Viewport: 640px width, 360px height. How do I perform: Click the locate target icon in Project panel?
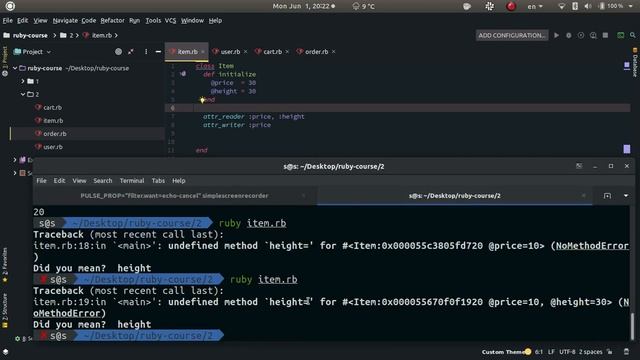tap(118, 52)
